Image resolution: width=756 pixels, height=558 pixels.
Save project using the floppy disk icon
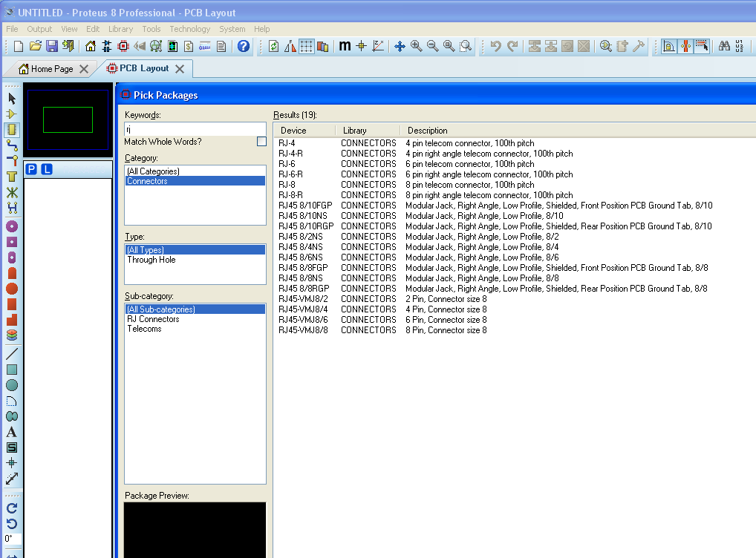pyautogui.click(x=51, y=46)
